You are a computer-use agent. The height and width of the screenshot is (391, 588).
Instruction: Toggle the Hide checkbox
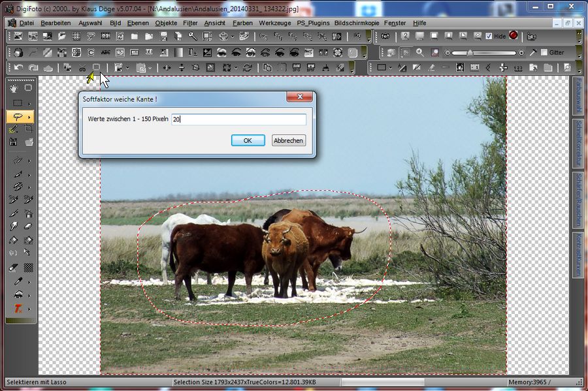click(x=489, y=37)
